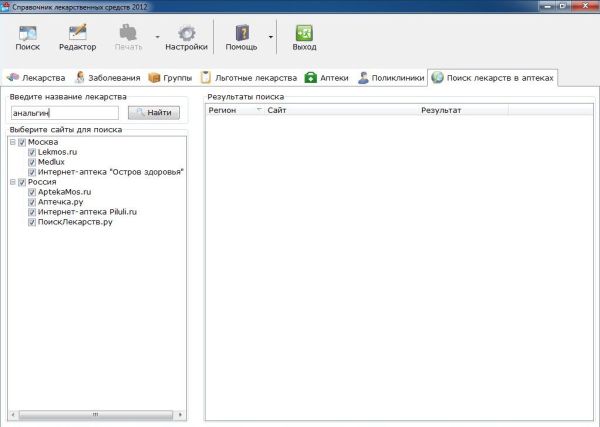
Task: Click the horizontal scrollbar thumb of site list
Action: [x=96, y=414]
